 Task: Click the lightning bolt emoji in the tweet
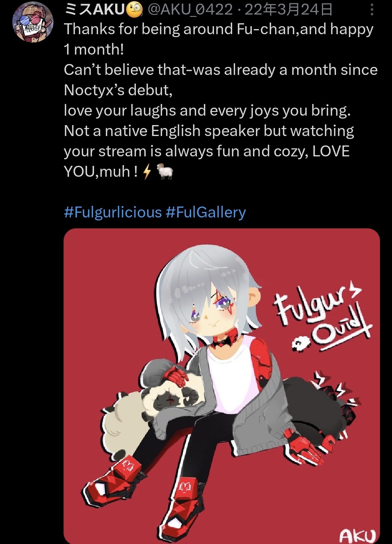click(x=147, y=171)
